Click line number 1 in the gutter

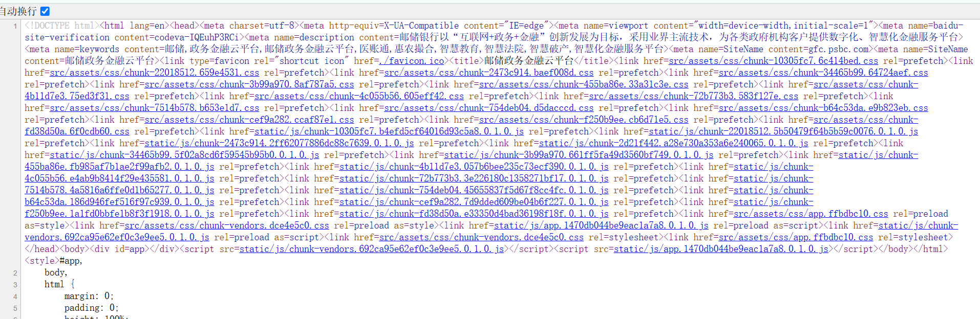(15, 26)
